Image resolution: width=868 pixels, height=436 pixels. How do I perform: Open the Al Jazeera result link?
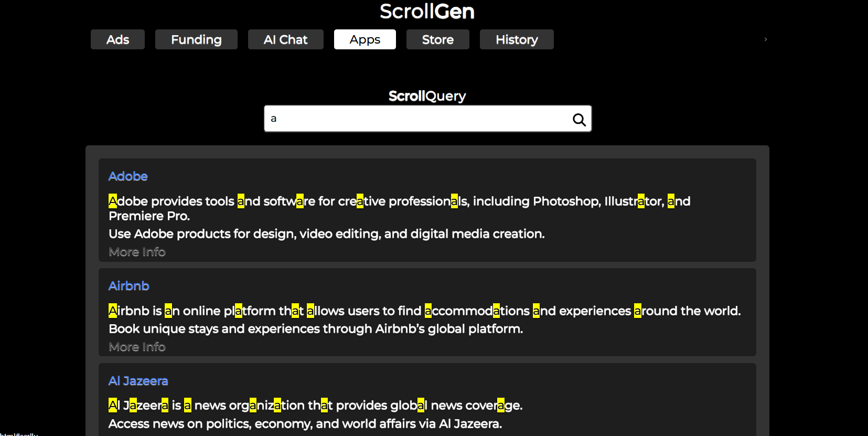[x=138, y=381]
